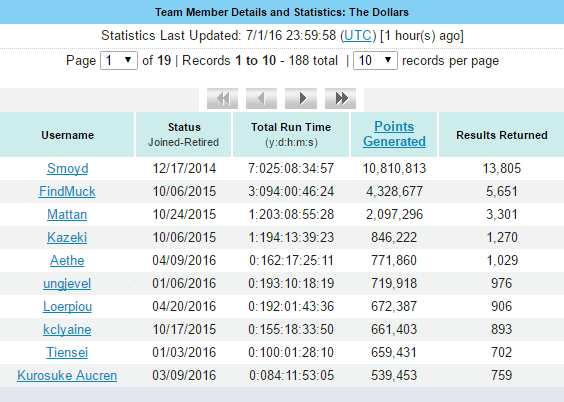Open the records per page dropdown
The width and height of the screenshot is (564, 402).
(375, 60)
